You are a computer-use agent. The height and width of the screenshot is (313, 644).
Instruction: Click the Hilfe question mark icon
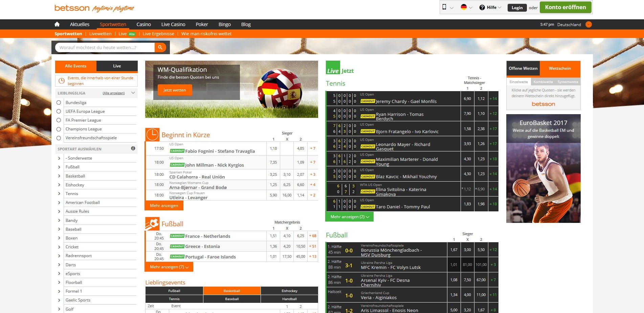(x=482, y=7)
